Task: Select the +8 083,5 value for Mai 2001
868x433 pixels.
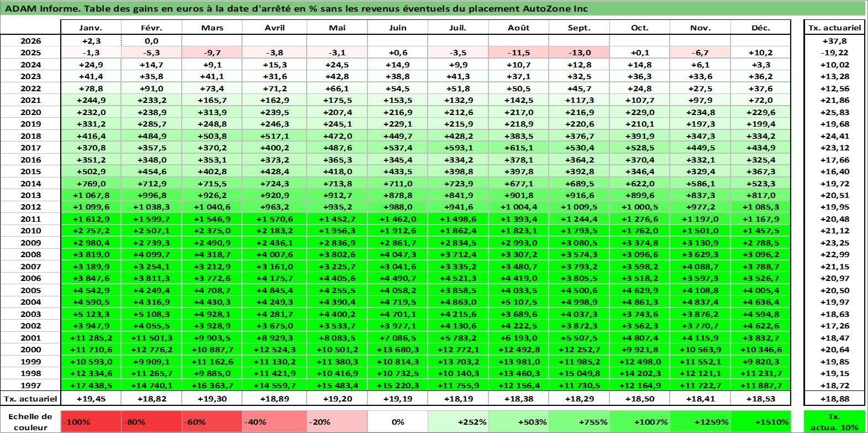Action: click(x=337, y=338)
